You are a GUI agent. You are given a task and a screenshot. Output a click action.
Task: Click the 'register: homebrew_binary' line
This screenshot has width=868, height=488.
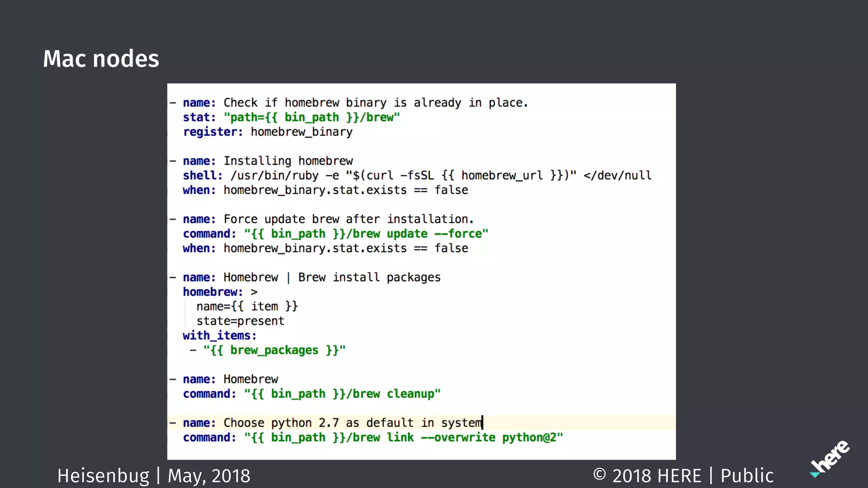(267, 132)
